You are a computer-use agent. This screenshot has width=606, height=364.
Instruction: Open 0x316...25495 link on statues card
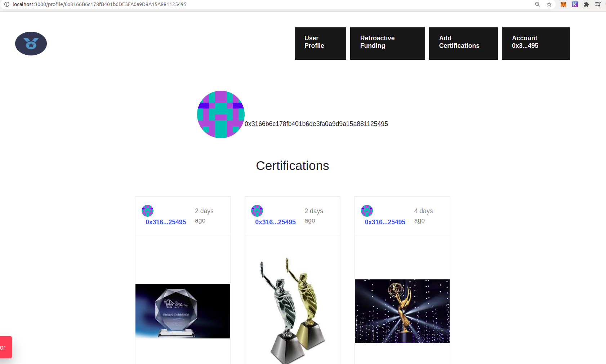point(275,222)
